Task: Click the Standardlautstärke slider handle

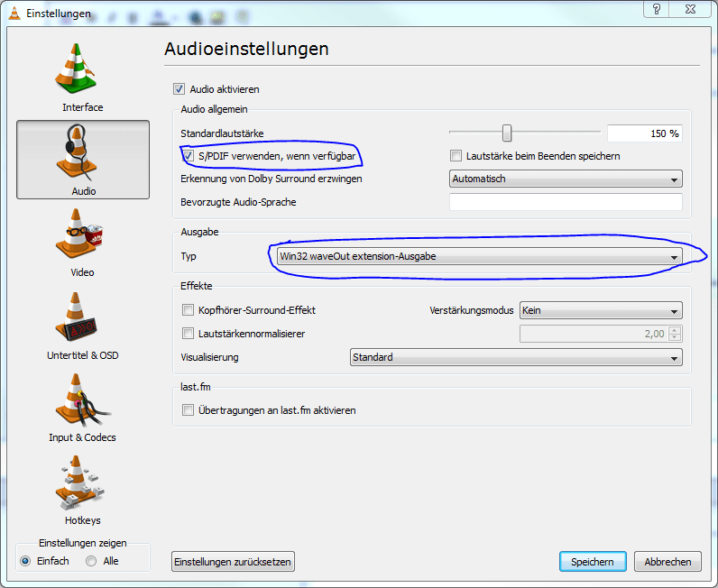Action: point(506,133)
